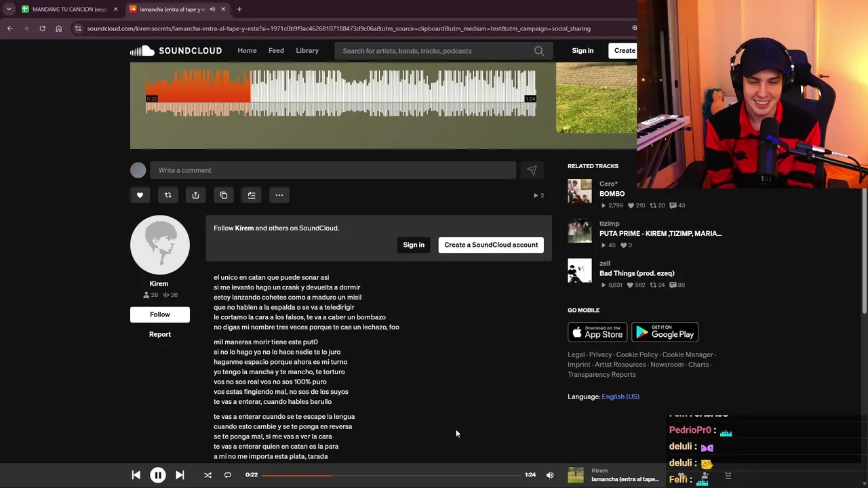Open the next up queue list icon

(728, 475)
